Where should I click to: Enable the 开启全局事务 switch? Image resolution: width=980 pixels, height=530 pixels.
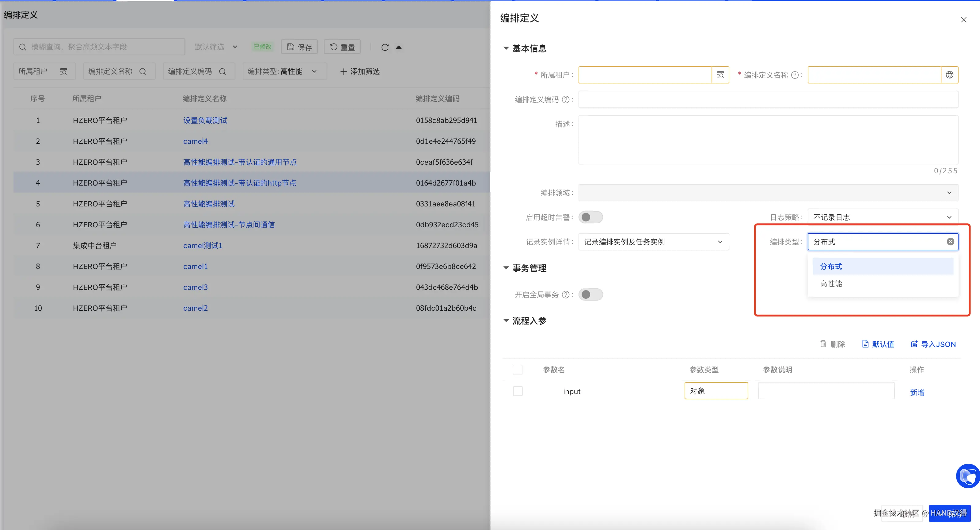(591, 295)
